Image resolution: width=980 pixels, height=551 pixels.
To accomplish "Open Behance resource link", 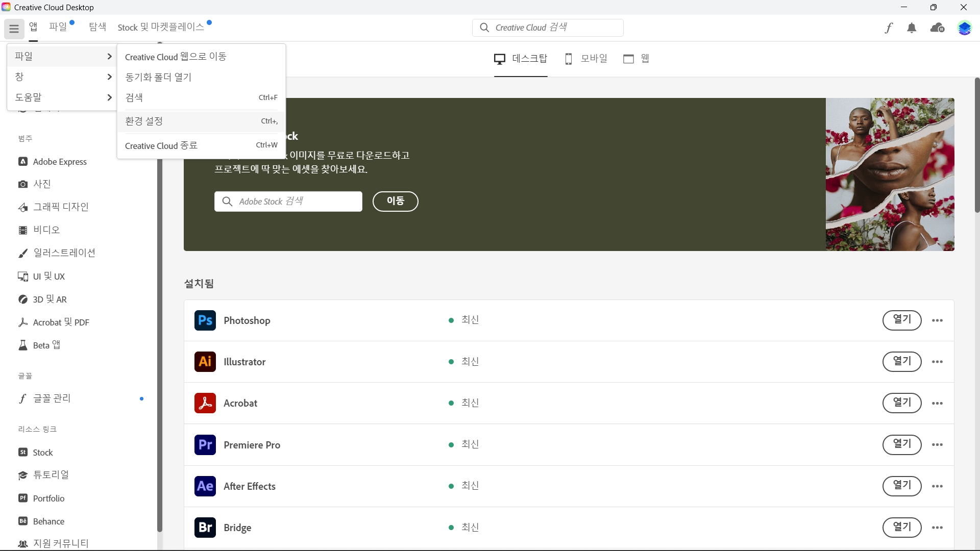I will click(x=41, y=521).
